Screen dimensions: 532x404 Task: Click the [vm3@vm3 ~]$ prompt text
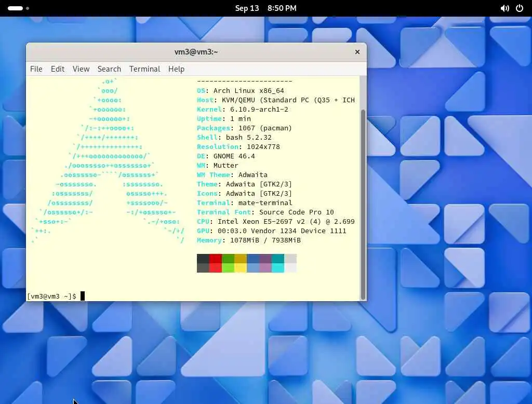51,296
